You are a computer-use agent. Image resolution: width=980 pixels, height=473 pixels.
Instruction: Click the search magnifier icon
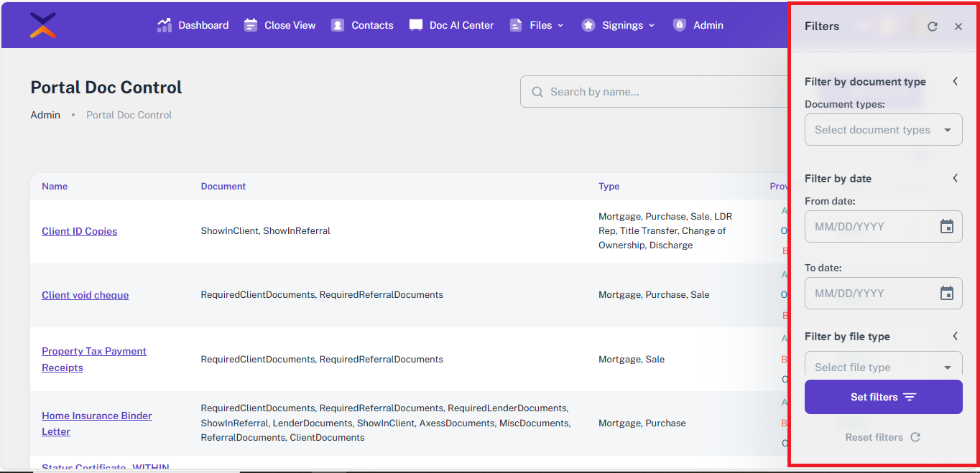(537, 92)
